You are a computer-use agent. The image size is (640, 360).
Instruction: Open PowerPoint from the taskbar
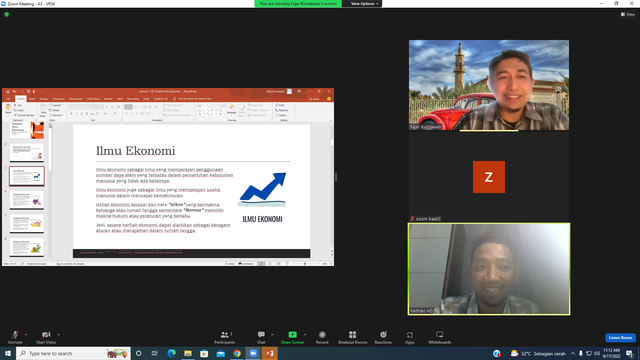(x=270, y=353)
